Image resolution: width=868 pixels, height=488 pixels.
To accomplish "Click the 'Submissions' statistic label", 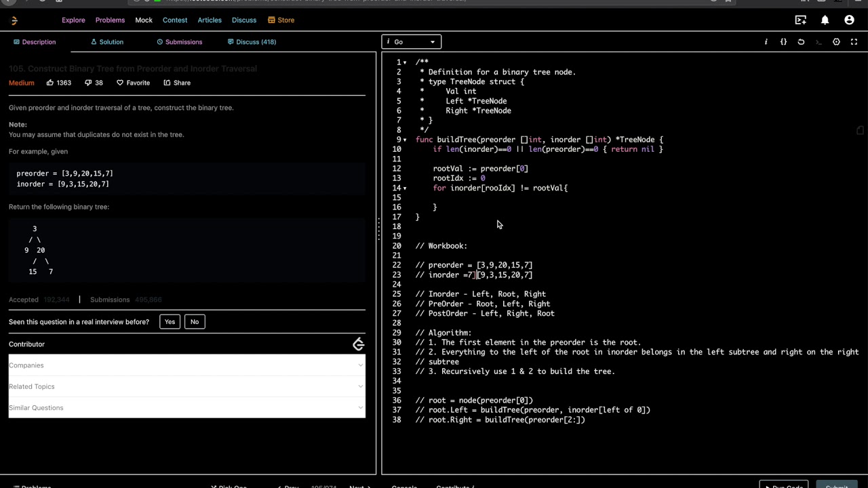I will coord(110,300).
